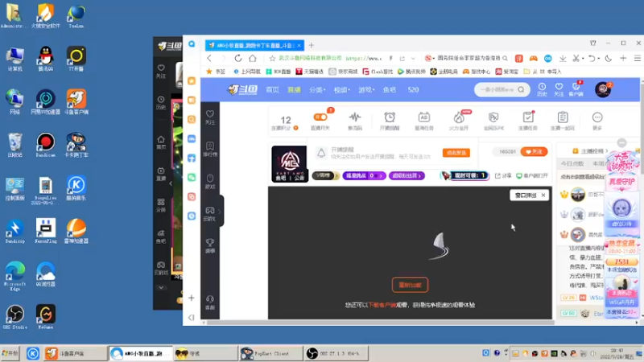The height and width of the screenshot is (362, 644).
Task: Open Yuba tab in Douyu navigation
Action: tap(390, 89)
